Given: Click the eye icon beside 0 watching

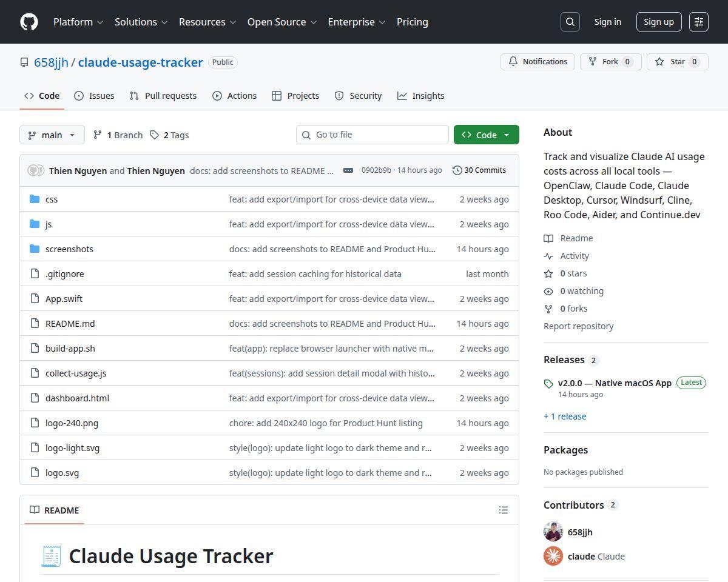Looking at the screenshot, I should 548,291.
